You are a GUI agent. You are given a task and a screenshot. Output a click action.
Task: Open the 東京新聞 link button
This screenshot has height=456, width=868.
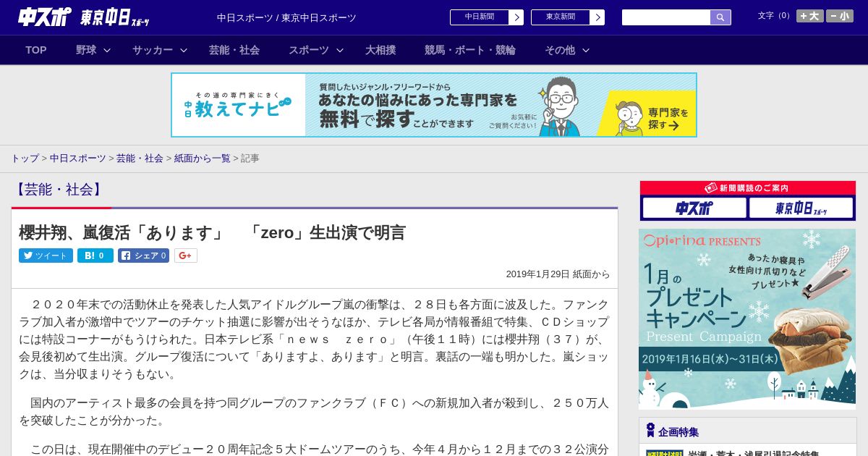pyautogui.click(x=561, y=17)
